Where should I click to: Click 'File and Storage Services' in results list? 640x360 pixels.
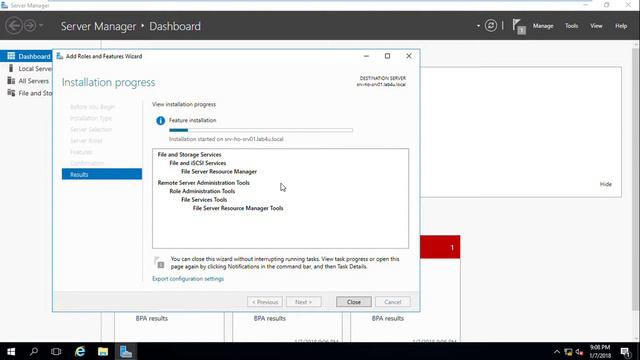(x=189, y=154)
